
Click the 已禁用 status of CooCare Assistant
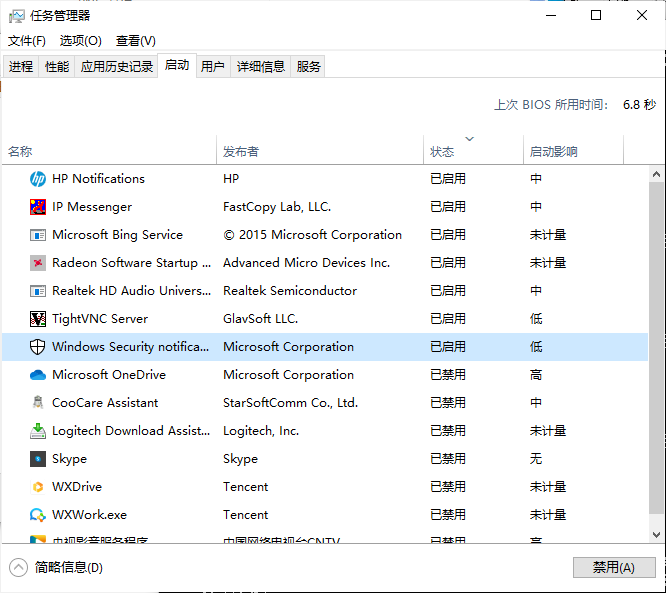click(x=448, y=403)
